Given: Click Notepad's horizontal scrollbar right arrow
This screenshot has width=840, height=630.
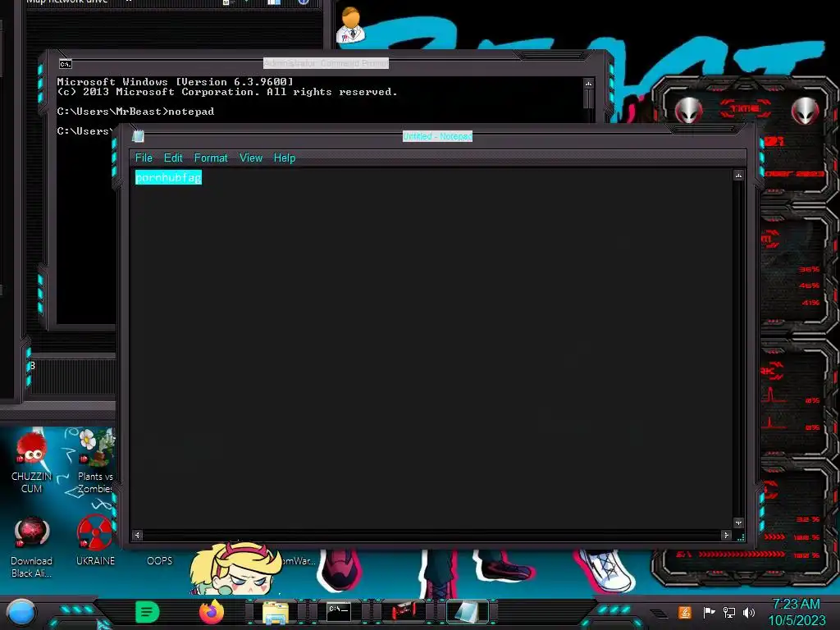Looking at the screenshot, I should pyautogui.click(x=726, y=535).
